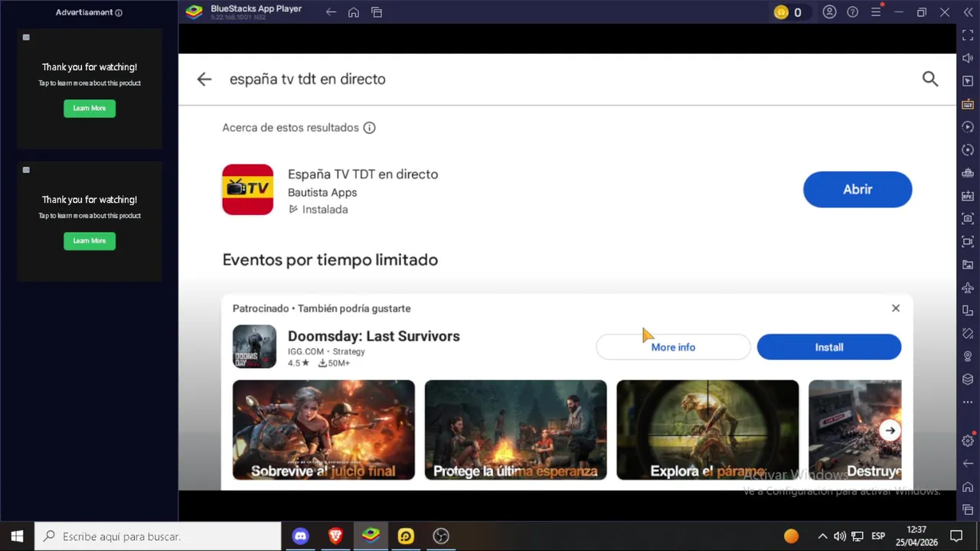
Task: Click the screen-record icon in the sidebar
Action: 968,242
